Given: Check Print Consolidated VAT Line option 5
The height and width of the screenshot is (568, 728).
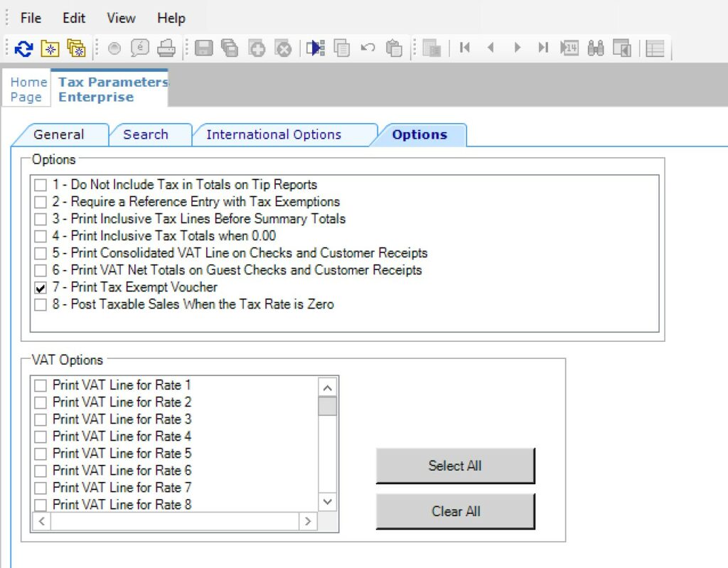Looking at the screenshot, I should (41, 253).
